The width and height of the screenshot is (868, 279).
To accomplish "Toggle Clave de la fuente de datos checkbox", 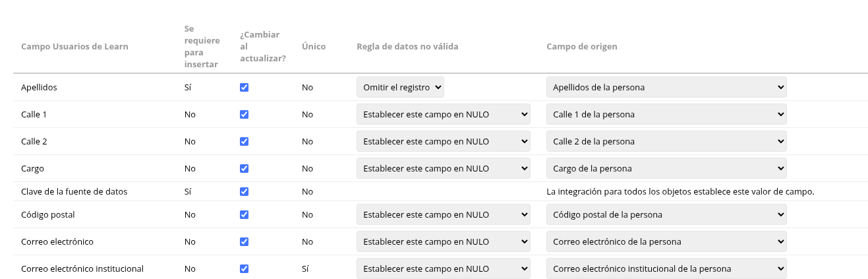I will point(244,191).
